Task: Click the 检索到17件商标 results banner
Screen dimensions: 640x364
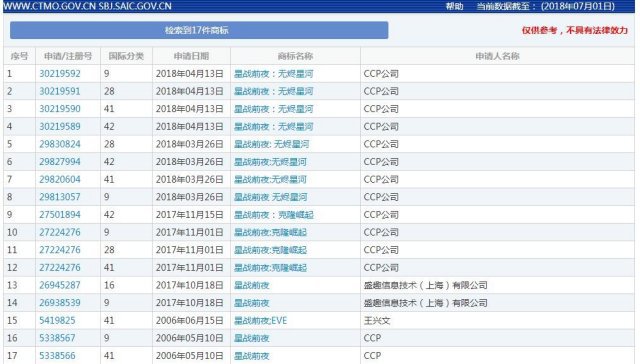Action: pyautogui.click(x=199, y=30)
